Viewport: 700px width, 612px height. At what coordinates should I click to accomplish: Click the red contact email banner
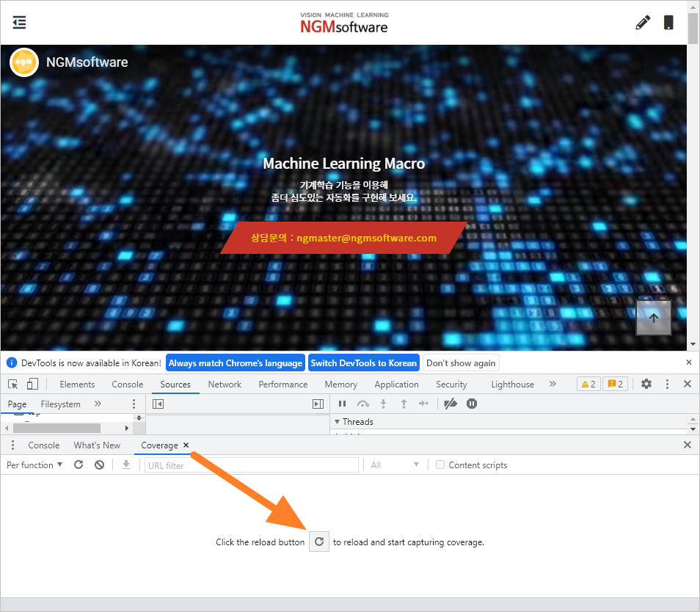(343, 238)
